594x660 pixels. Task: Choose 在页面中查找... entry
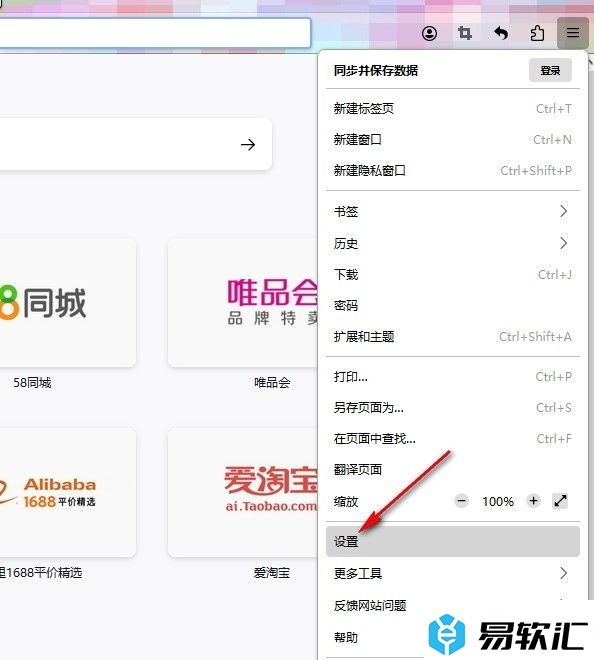453,439
